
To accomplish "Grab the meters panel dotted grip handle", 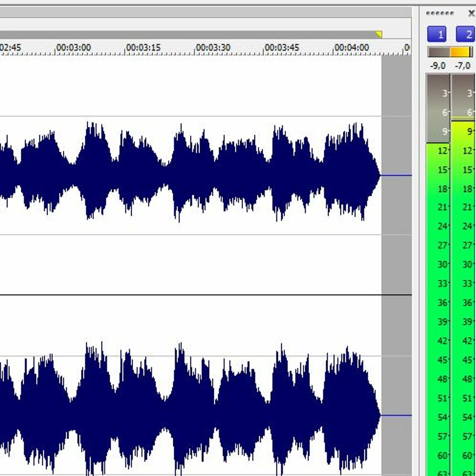I will [439, 14].
